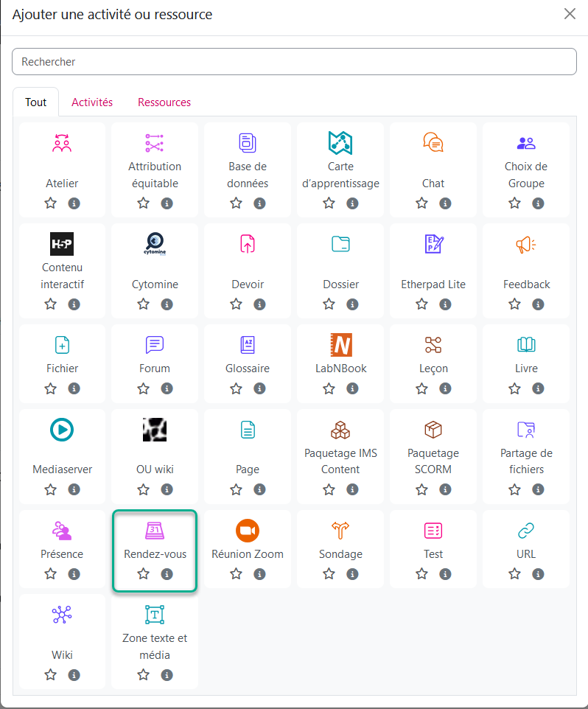Choose the H5P Contenu interactif icon
Screen dimensions: 588x709
point(62,244)
